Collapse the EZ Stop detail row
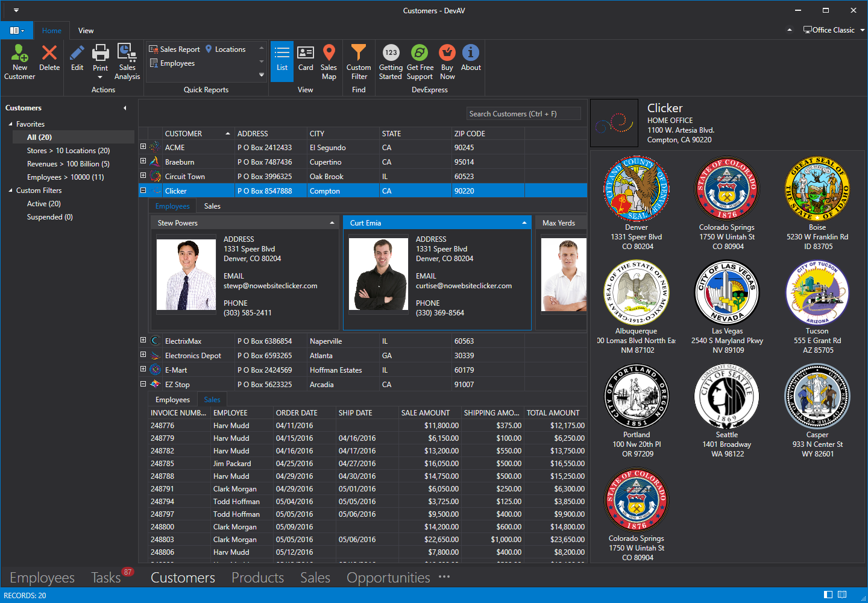 143,384
